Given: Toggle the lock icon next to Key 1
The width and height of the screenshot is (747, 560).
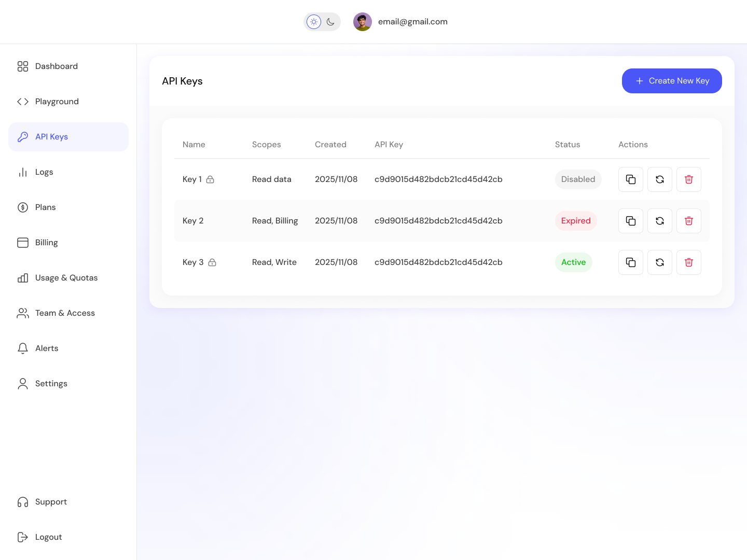Looking at the screenshot, I should 211,179.
